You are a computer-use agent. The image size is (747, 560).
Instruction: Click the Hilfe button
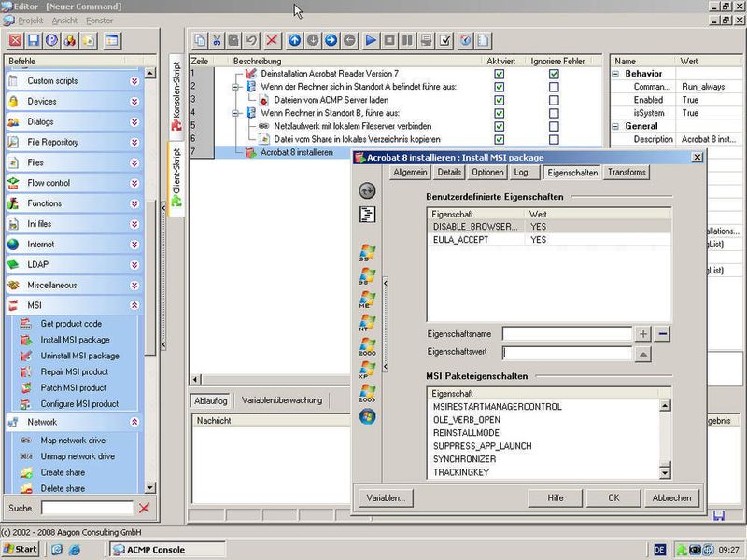555,498
